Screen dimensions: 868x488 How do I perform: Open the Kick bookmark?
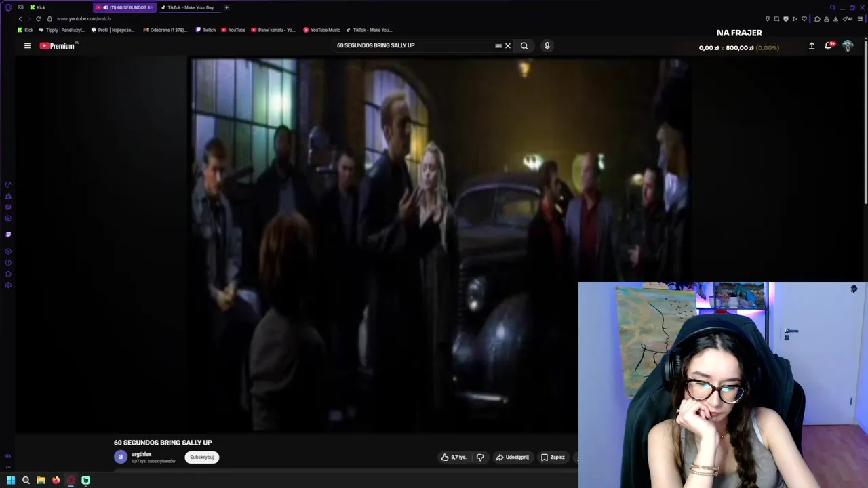[x=25, y=30]
